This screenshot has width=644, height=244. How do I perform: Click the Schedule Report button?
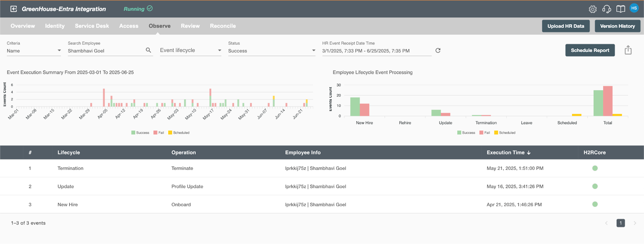pos(590,50)
